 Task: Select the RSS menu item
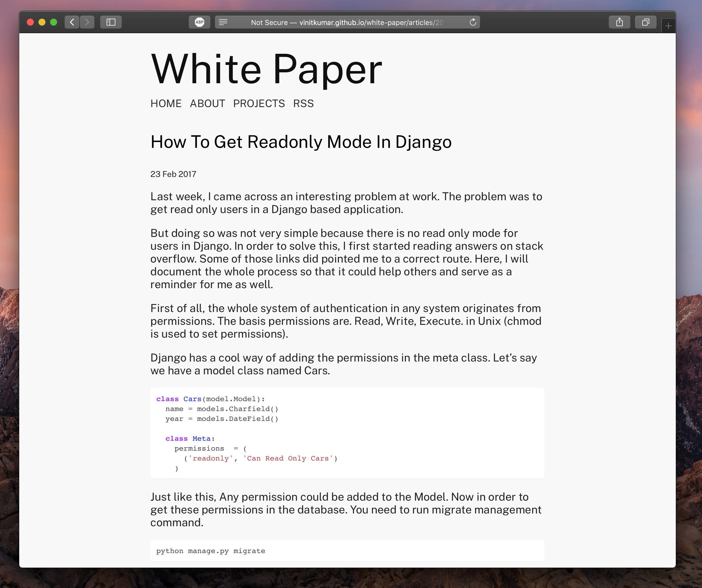[304, 104]
